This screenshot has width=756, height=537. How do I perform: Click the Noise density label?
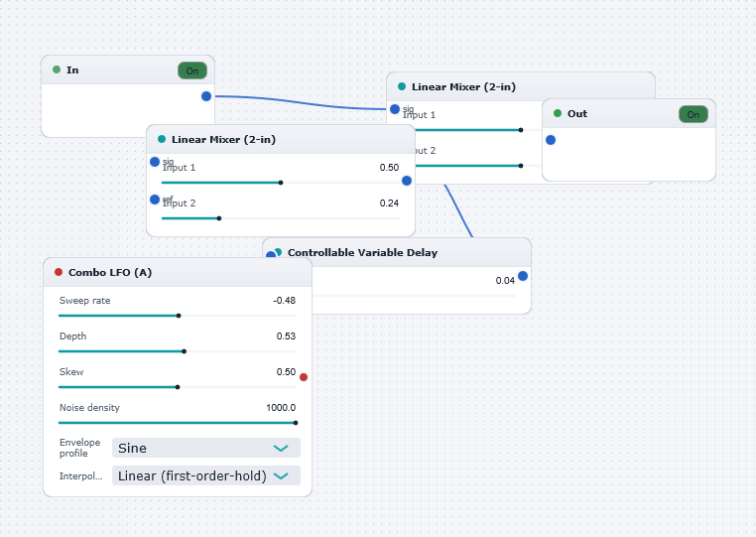tap(89, 408)
